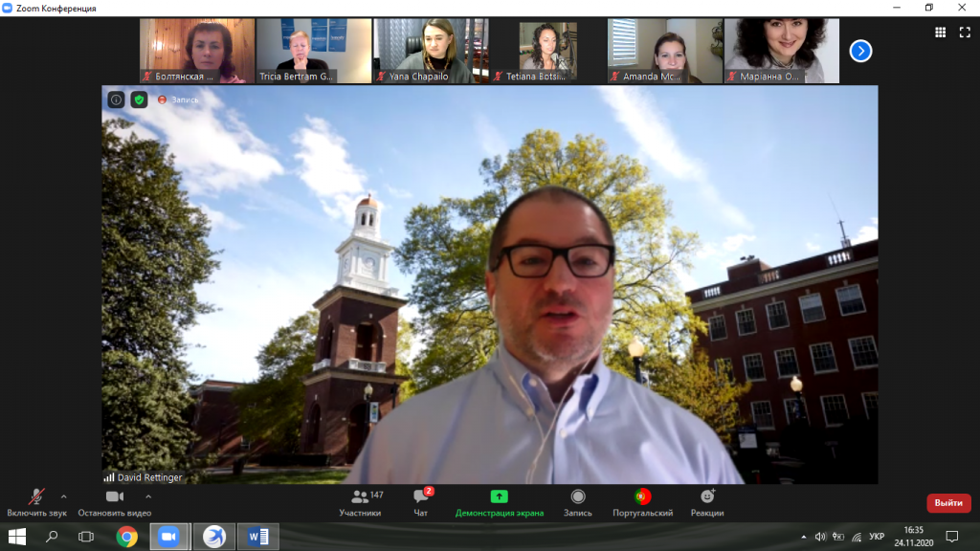Stop video with Остановить видео
The height and width of the screenshot is (551, 980).
[x=115, y=503]
